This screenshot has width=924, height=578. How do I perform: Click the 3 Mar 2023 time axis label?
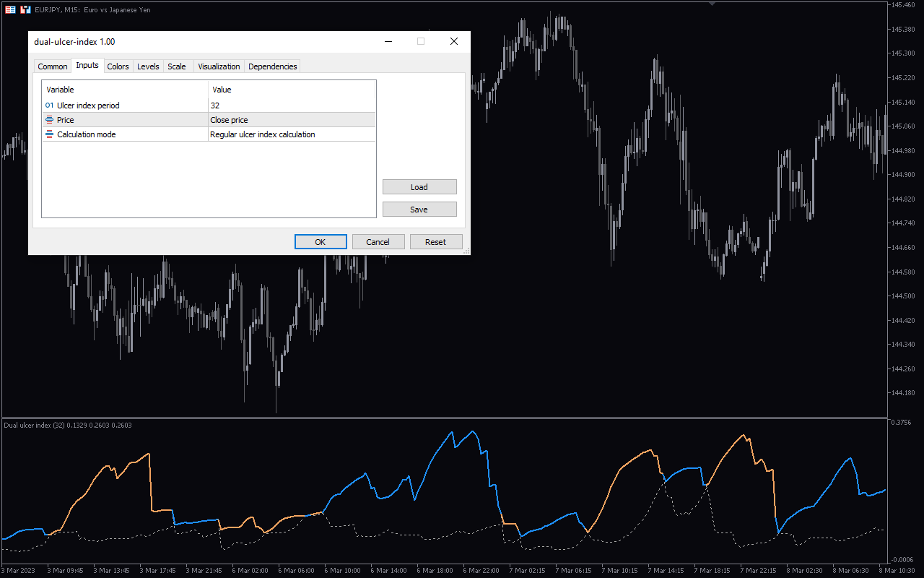[18, 570]
